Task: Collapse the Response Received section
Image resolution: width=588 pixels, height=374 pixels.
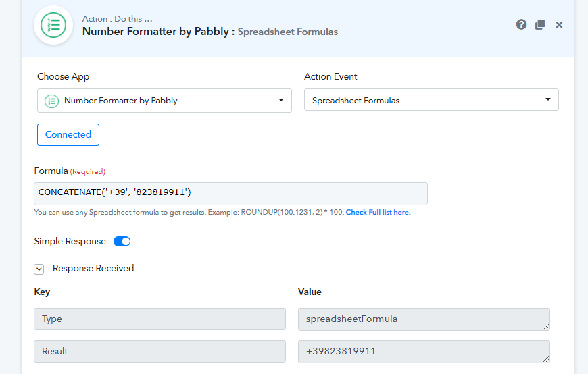Action: tap(39, 269)
